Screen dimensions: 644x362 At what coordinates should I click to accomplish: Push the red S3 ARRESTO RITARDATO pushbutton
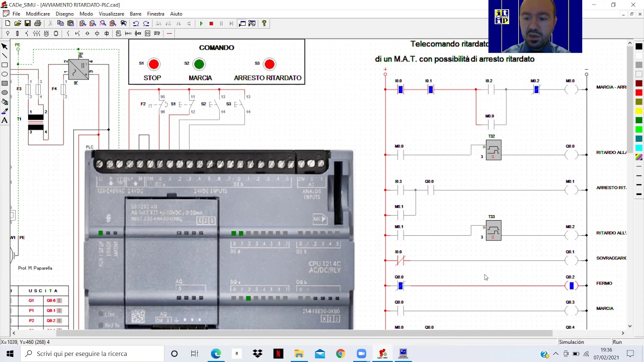[270, 64]
